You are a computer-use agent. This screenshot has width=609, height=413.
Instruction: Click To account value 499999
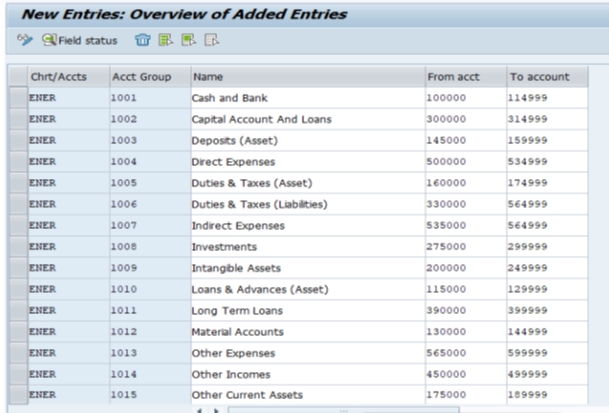548,374
